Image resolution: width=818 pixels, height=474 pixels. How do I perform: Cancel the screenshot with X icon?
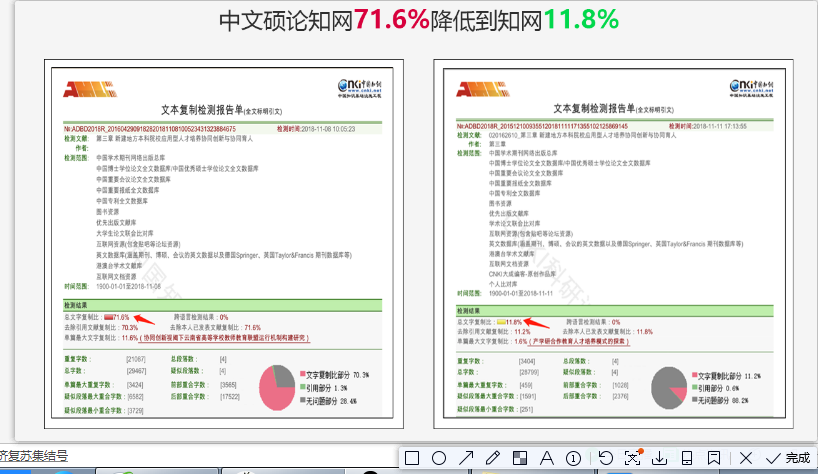745,458
